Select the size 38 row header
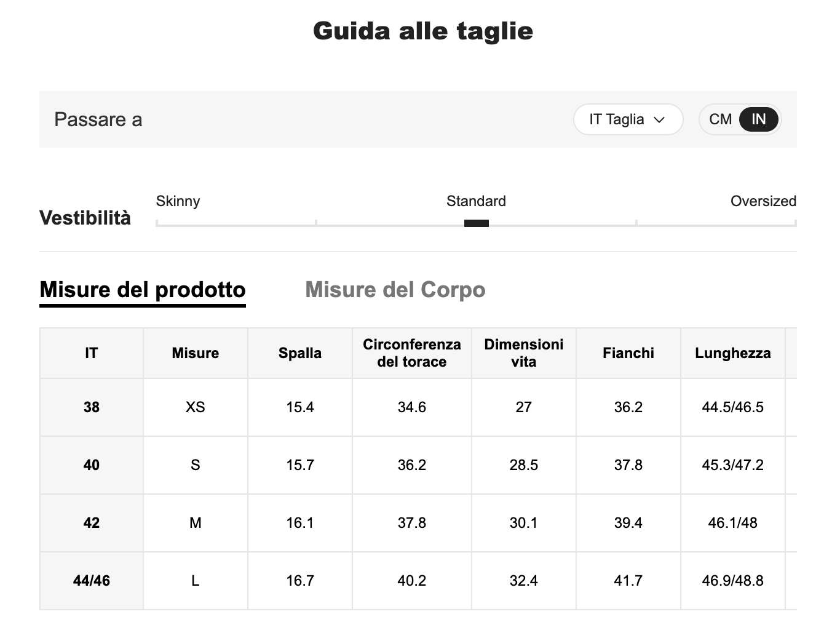 click(92, 407)
